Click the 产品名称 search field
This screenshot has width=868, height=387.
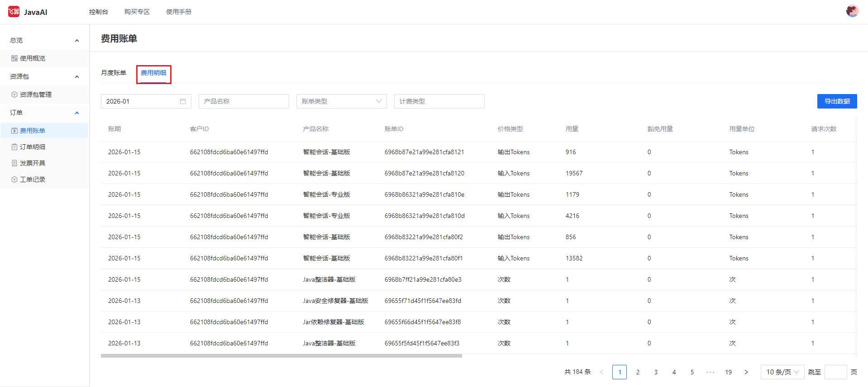pyautogui.click(x=243, y=101)
